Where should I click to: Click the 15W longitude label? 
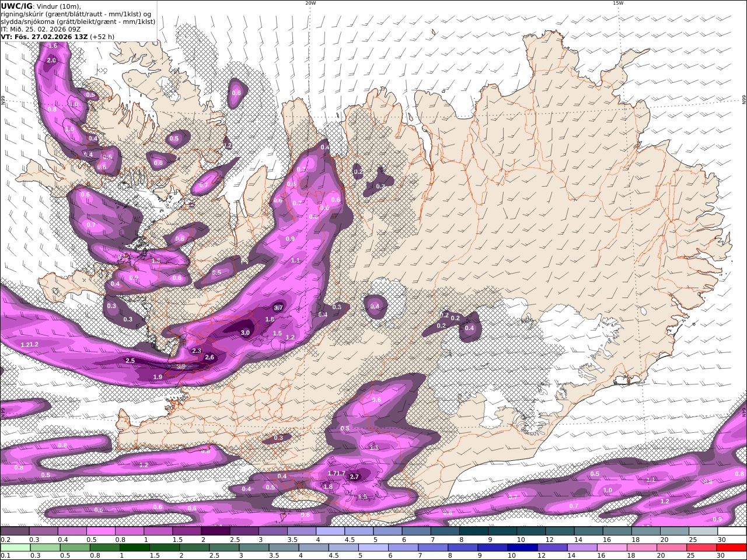tap(618, 3)
